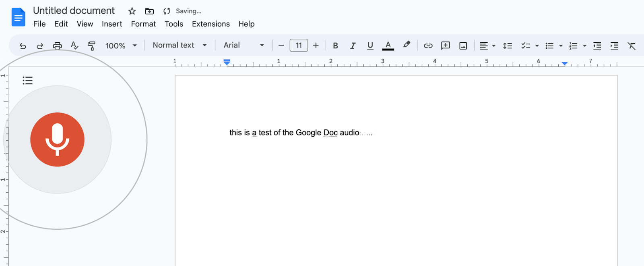Open the Tools menu
The image size is (644, 266).
174,24
